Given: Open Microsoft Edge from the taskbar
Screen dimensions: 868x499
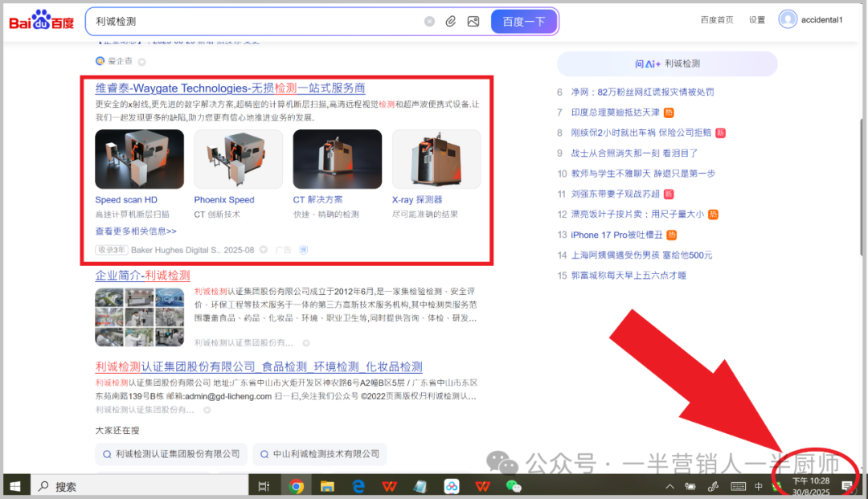Looking at the screenshot, I should [x=358, y=486].
